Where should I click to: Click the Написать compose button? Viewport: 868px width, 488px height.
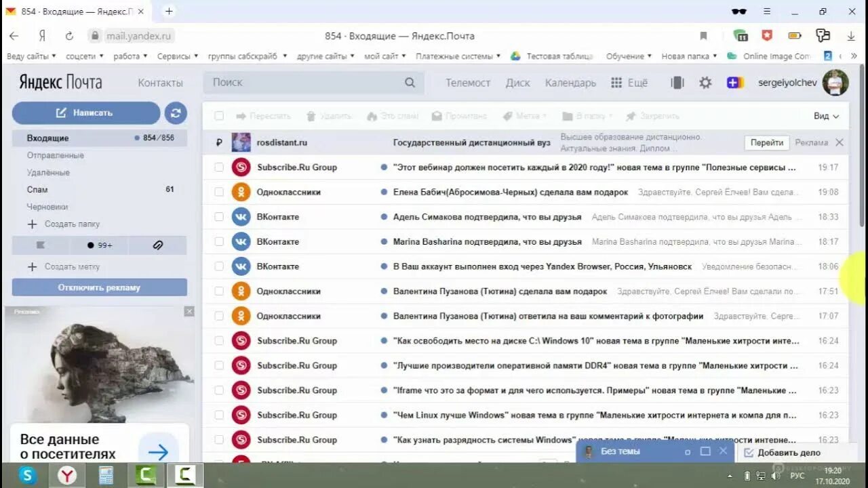pyautogui.click(x=86, y=113)
